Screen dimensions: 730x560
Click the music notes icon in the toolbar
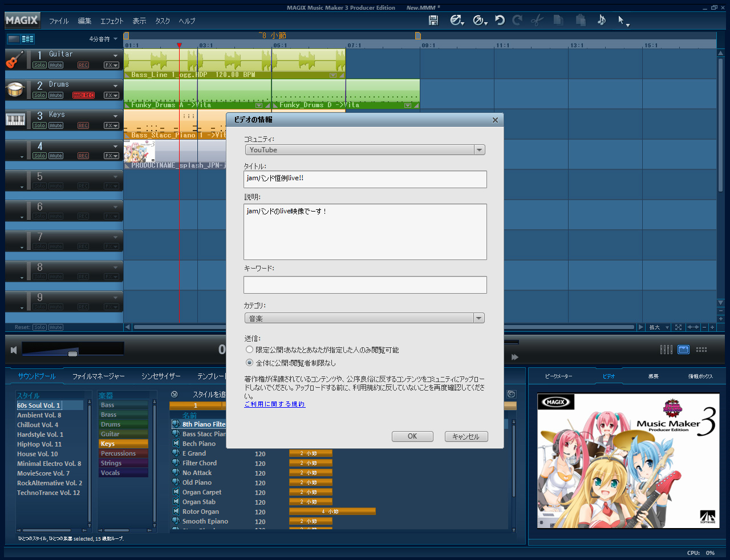[602, 20]
